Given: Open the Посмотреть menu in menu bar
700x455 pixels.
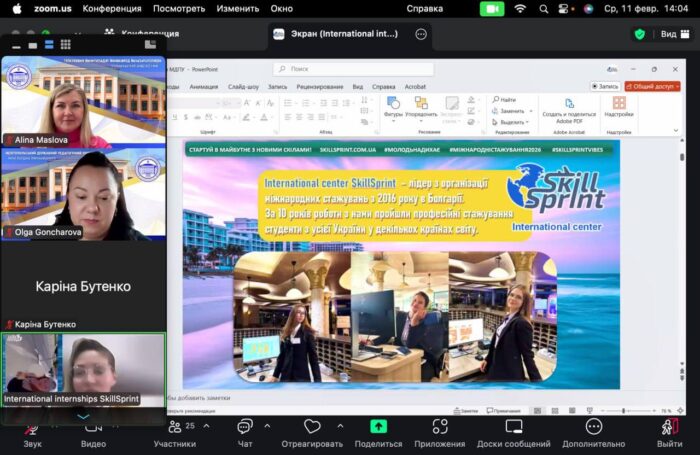Looking at the screenshot, I should pyautogui.click(x=178, y=8).
